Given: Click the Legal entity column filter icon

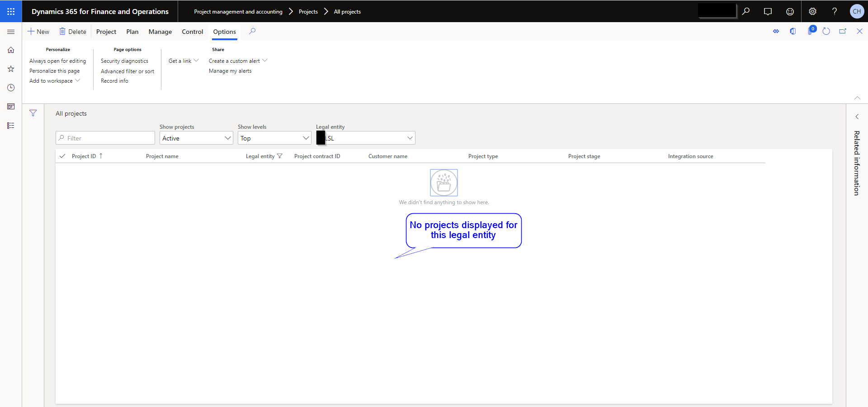Looking at the screenshot, I should [280, 156].
